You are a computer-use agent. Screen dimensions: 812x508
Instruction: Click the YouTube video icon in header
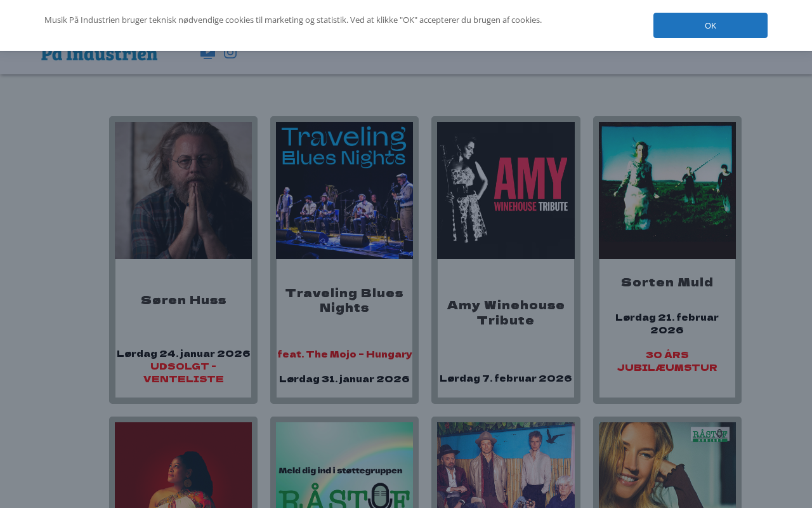(x=207, y=53)
